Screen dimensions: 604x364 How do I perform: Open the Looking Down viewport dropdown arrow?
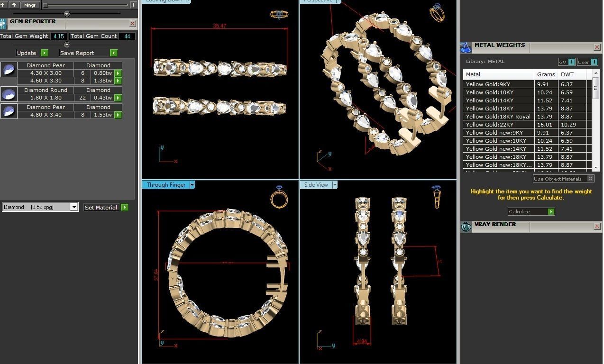188,1
